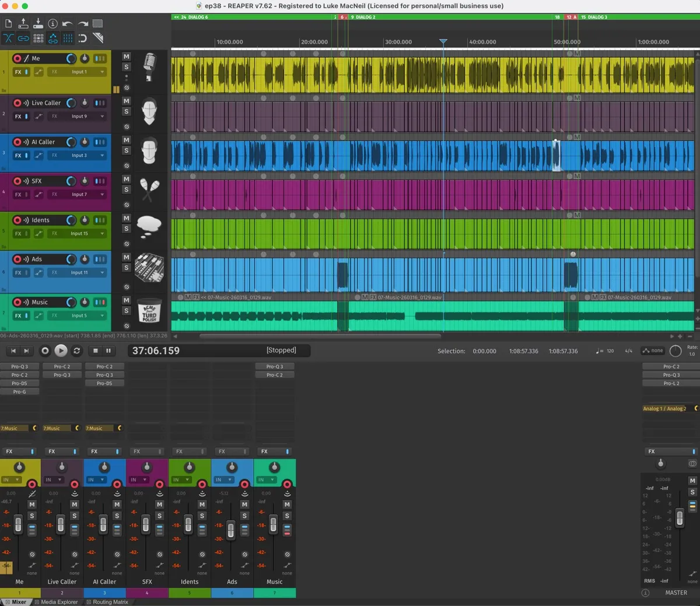Viewport: 700px width, 606px height.
Task: Toggle the Snap magnet icon
Action: (x=82, y=38)
